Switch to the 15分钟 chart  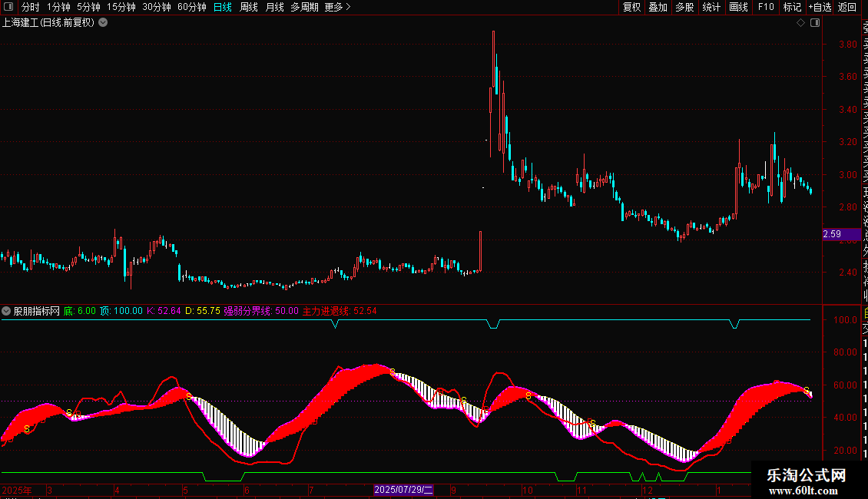pyautogui.click(x=121, y=7)
